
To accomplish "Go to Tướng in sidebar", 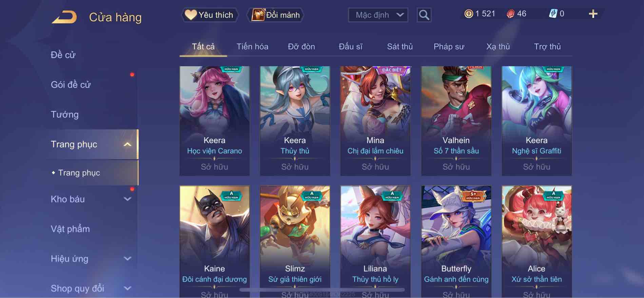I will 65,114.
